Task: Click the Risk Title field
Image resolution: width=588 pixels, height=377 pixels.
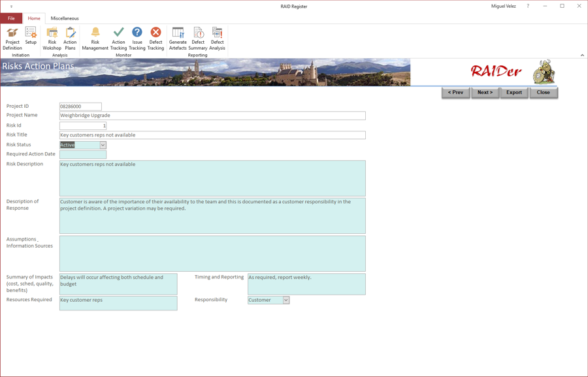Action: [x=212, y=135]
